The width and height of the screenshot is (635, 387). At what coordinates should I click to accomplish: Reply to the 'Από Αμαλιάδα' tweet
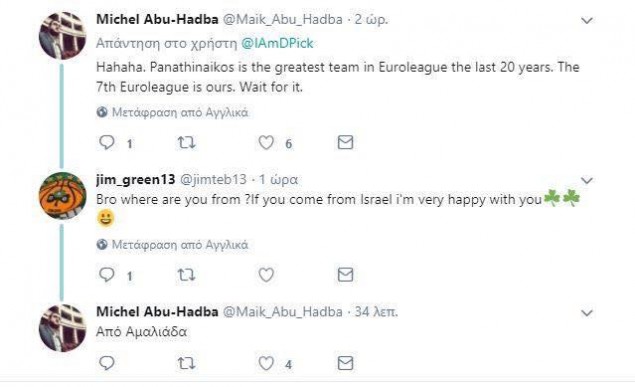pos(107,363)
